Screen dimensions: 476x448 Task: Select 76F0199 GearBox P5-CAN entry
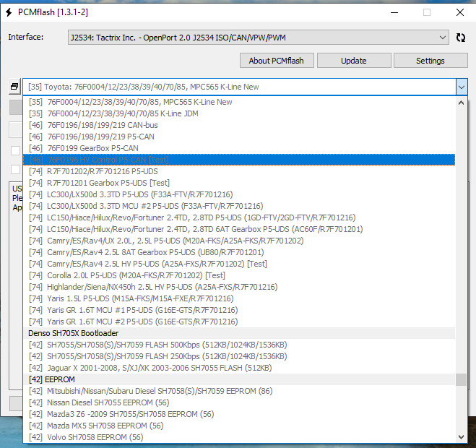point(239,148)
